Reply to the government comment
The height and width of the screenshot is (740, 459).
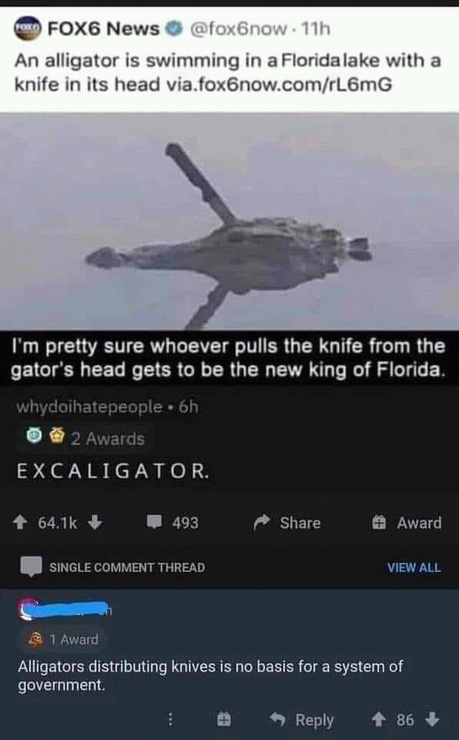302,720
